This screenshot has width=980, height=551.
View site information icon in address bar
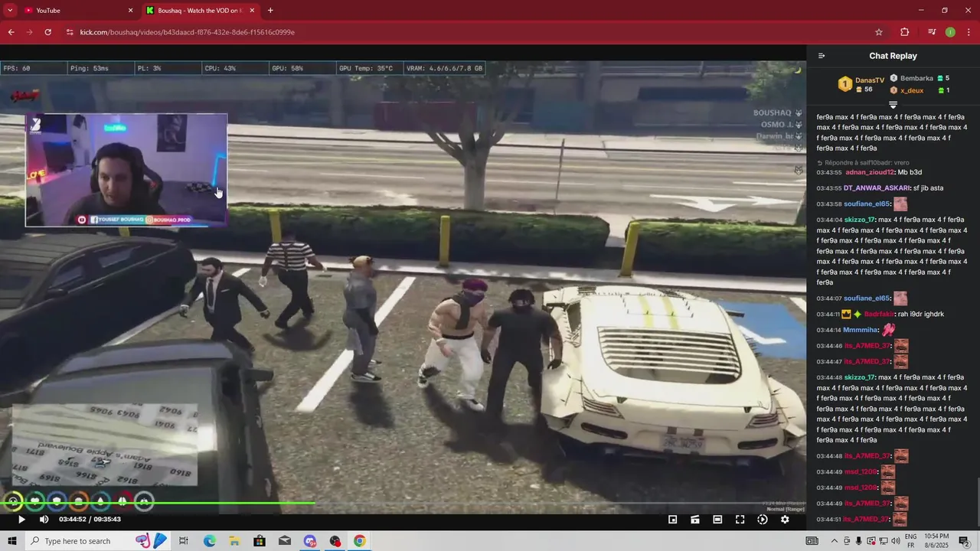(70, 32)
